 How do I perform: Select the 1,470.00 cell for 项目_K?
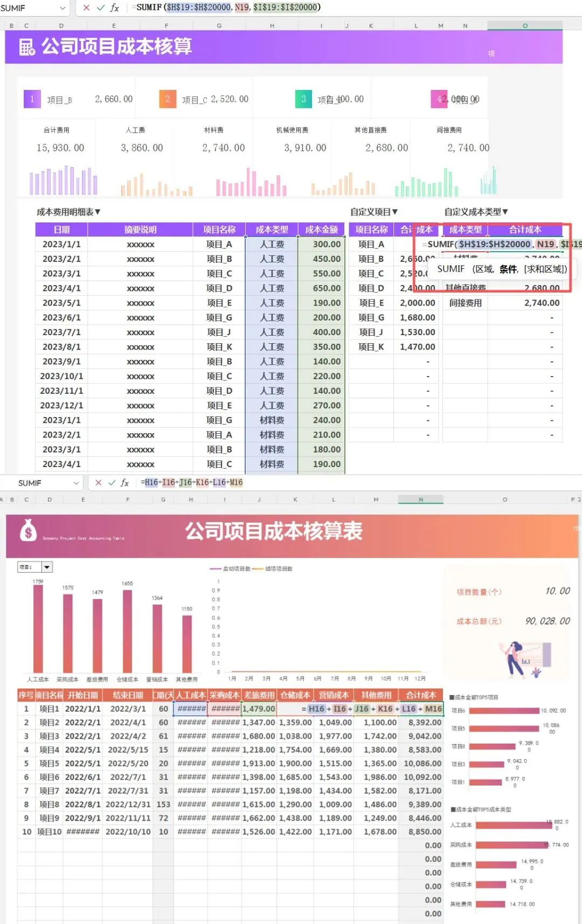[x=417, y=347]
